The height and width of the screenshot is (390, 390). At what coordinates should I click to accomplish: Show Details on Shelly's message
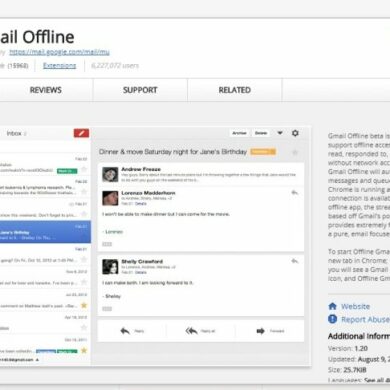pyautogui.click(x=141, y=272)
